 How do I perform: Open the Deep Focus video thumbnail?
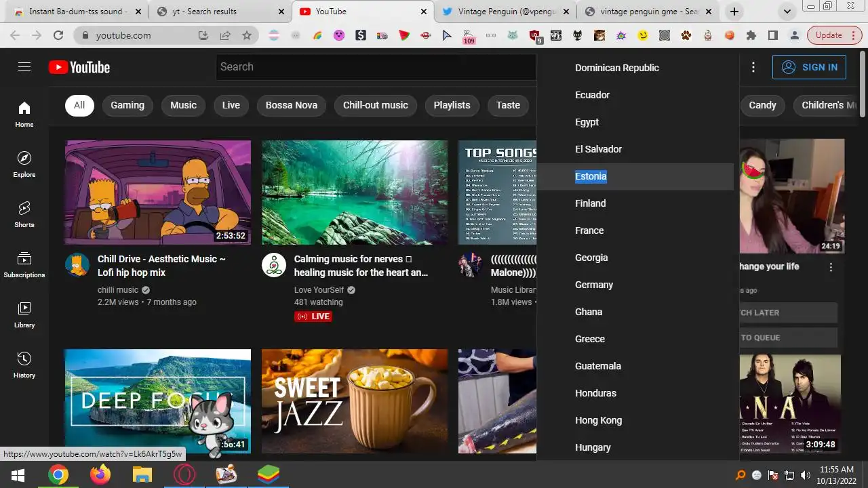tap(158, 401)
